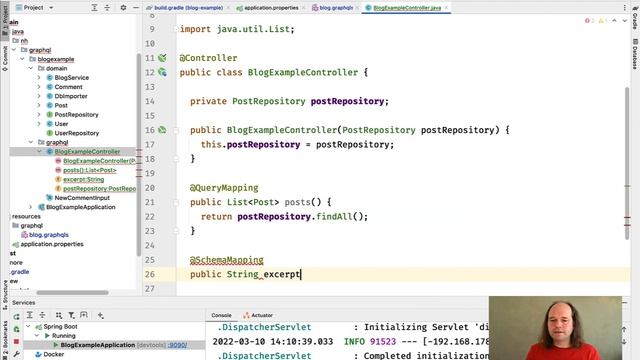Screen dimensions: 640x360
Task: Open Services wrench settings icon
Action: click(16, 354)
